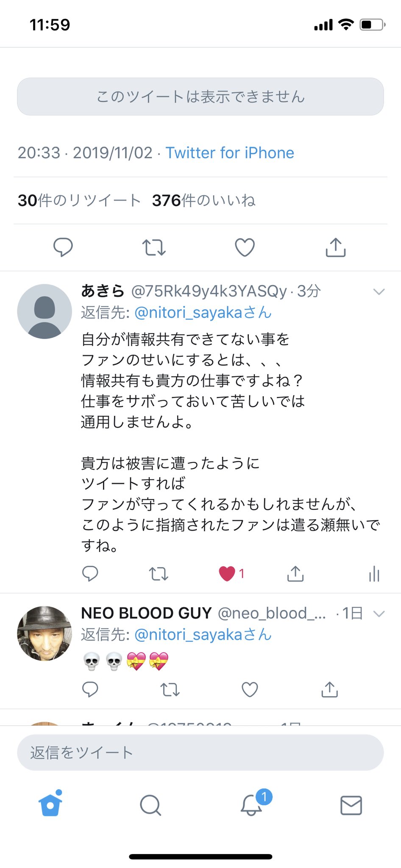Open the Search tab
The height and width of the screenshot is (868, 401).
[150, 805]
